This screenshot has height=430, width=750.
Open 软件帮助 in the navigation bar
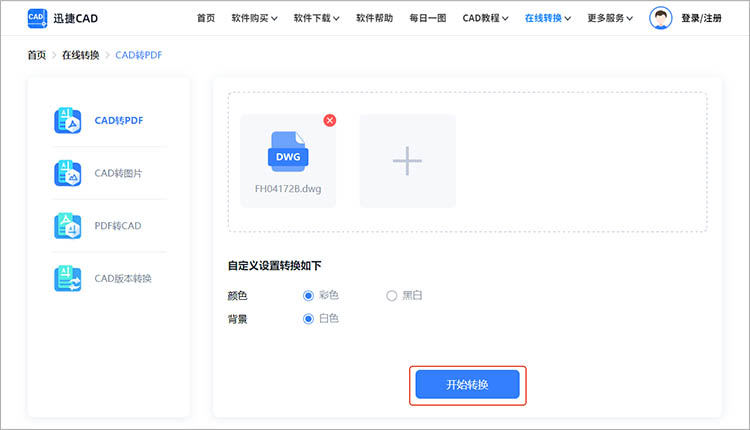pyautogui.click(x=375, y=18)
